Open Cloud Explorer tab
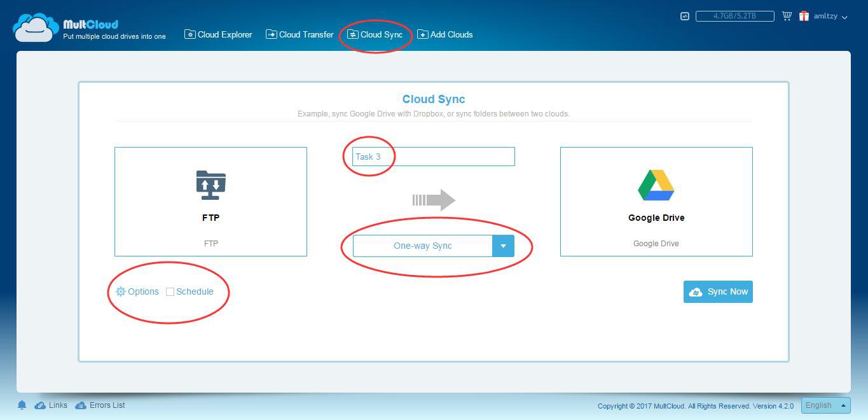This screenshot has width=868, height=420. click(x=218, y=34)
